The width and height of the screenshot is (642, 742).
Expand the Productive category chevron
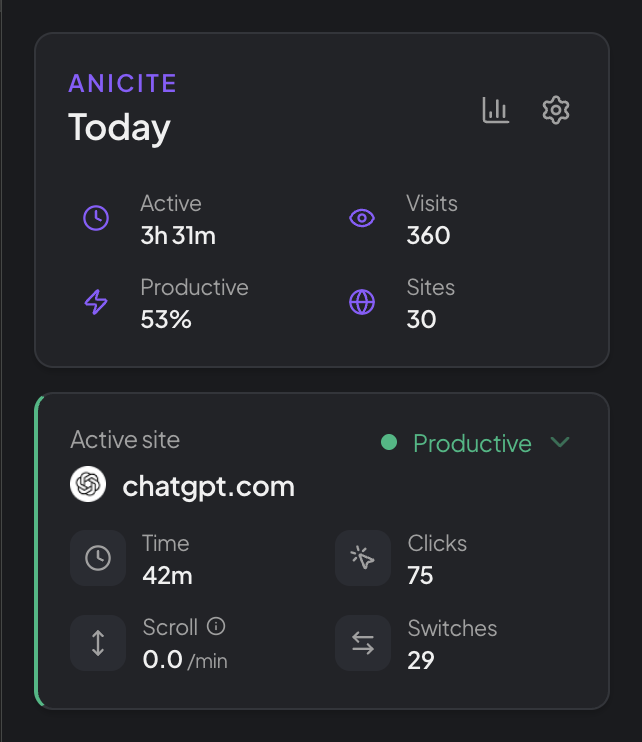[560, 442]
